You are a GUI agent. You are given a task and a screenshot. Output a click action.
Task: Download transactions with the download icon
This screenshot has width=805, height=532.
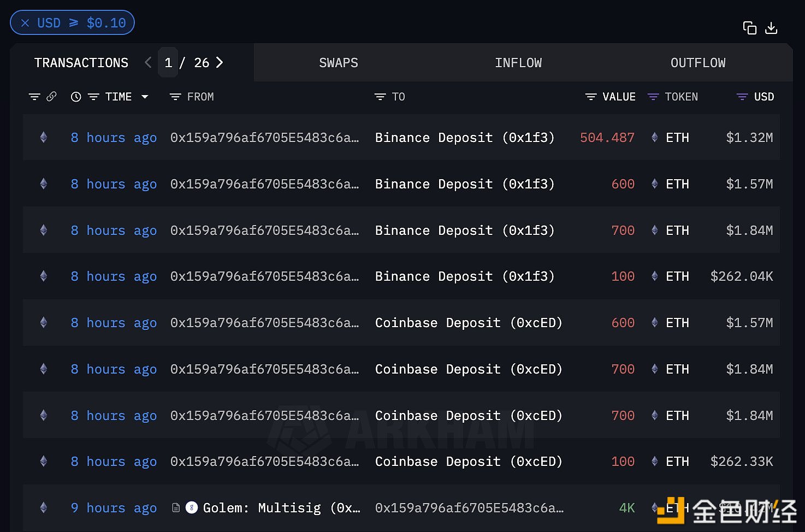point(771,28)
